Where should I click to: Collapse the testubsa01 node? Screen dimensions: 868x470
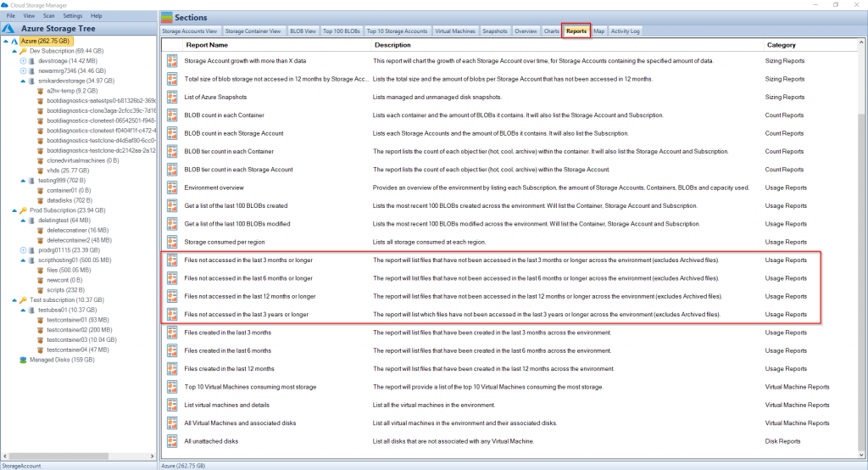(23, 311)
